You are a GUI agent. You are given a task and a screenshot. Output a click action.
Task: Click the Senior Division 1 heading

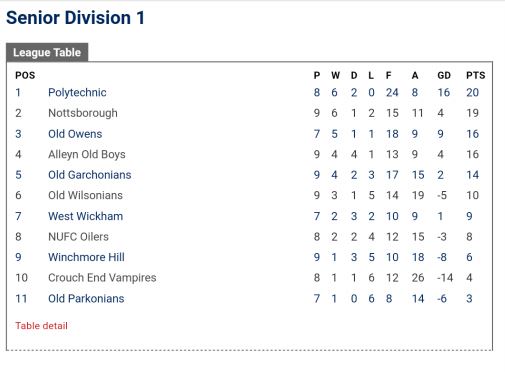tap(75, 18)
